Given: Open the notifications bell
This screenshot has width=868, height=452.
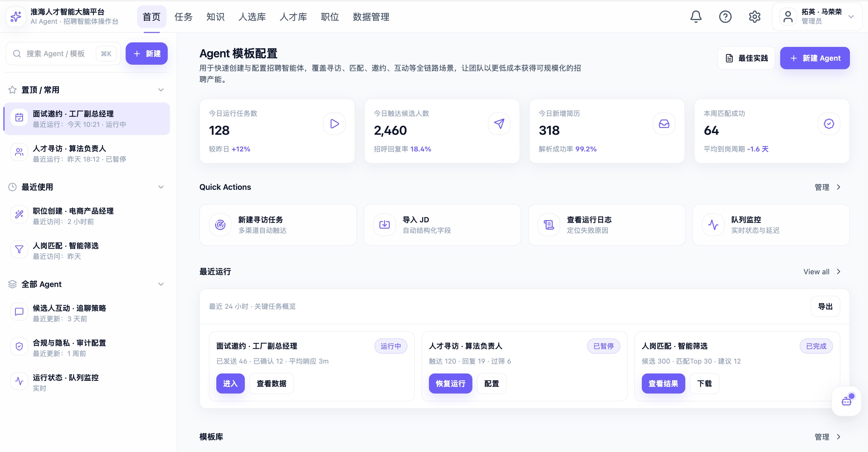Looking at the screenshot, I should [696, 16].
